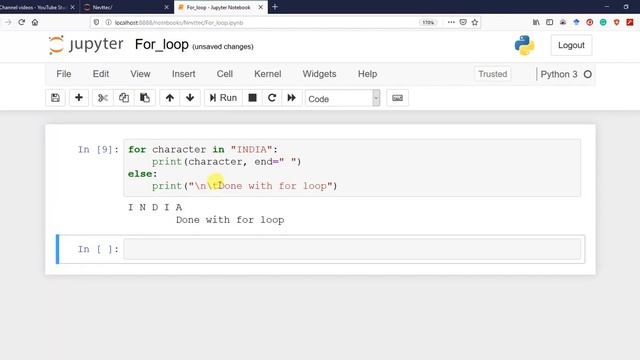Show site information icon in address bar
Image resolution: width=640 pixels, height=360 pixels.
108,22
